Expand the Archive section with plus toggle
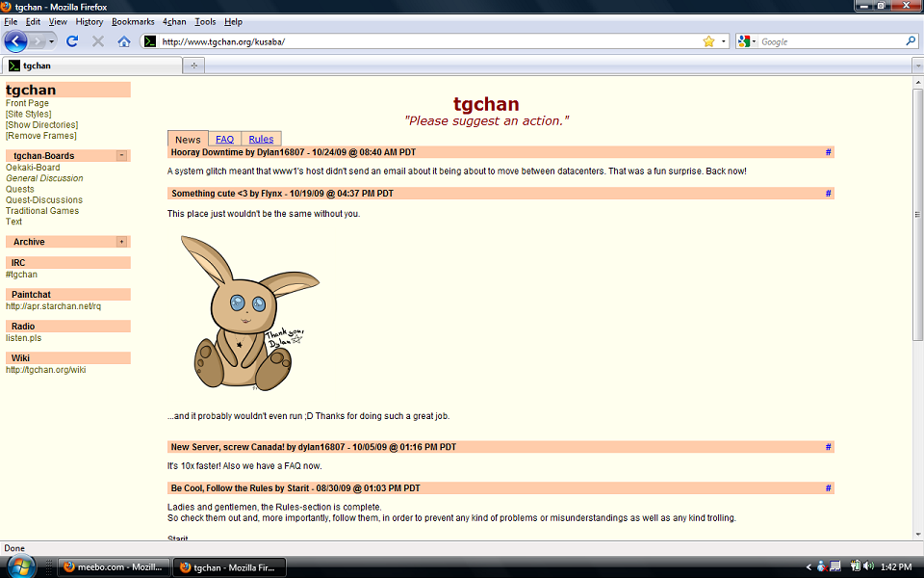Viewport: 924px width, 578px height. pos(121,242)
